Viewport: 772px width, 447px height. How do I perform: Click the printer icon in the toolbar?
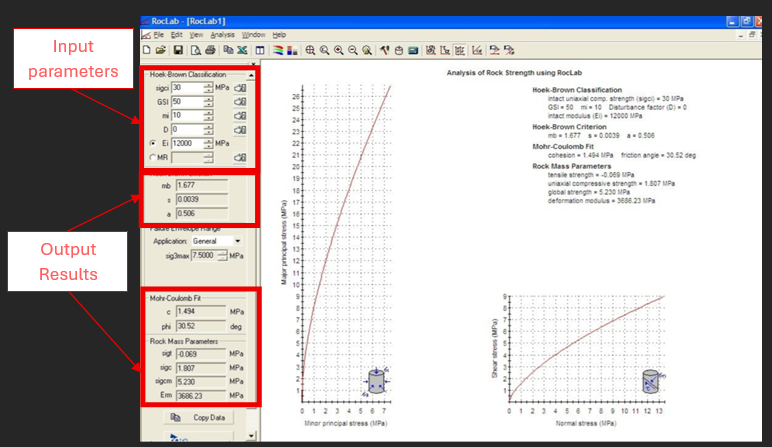[x=210, y=50]
